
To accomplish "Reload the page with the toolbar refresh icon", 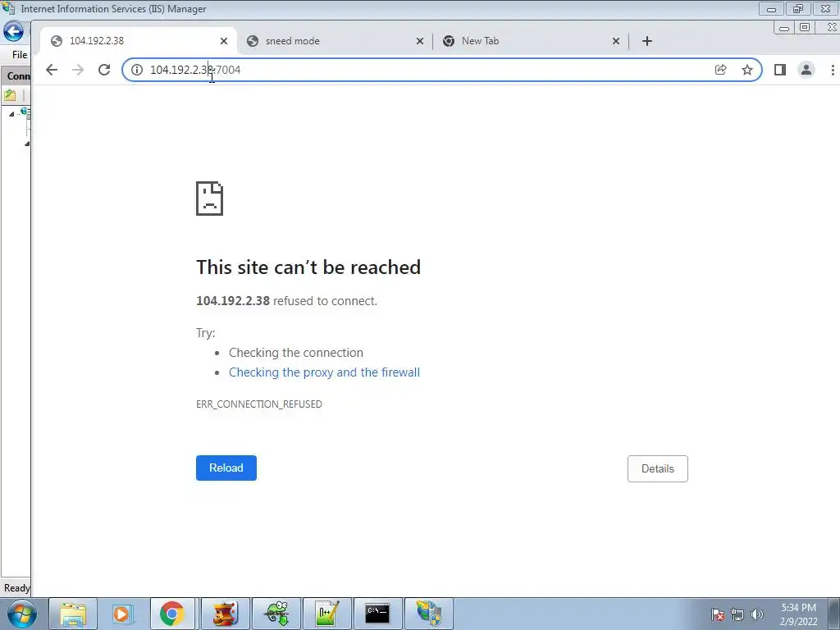I will coord(104,70).
